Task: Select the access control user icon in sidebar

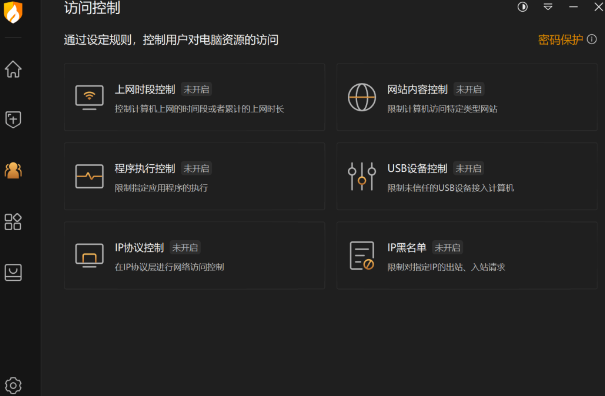Action: tap(13, 170)
